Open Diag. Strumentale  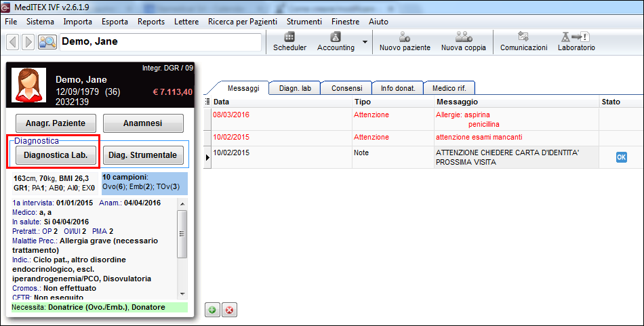coord(142,155)
